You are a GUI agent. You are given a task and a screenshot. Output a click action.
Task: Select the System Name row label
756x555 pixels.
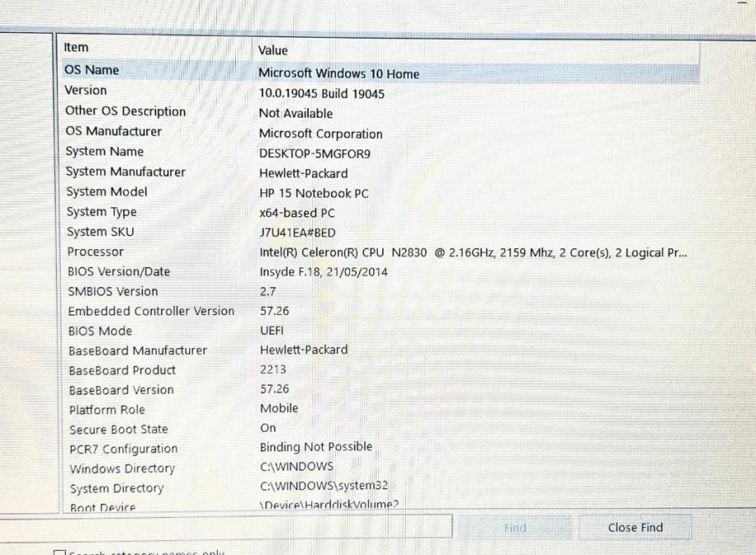click(104, 151)
